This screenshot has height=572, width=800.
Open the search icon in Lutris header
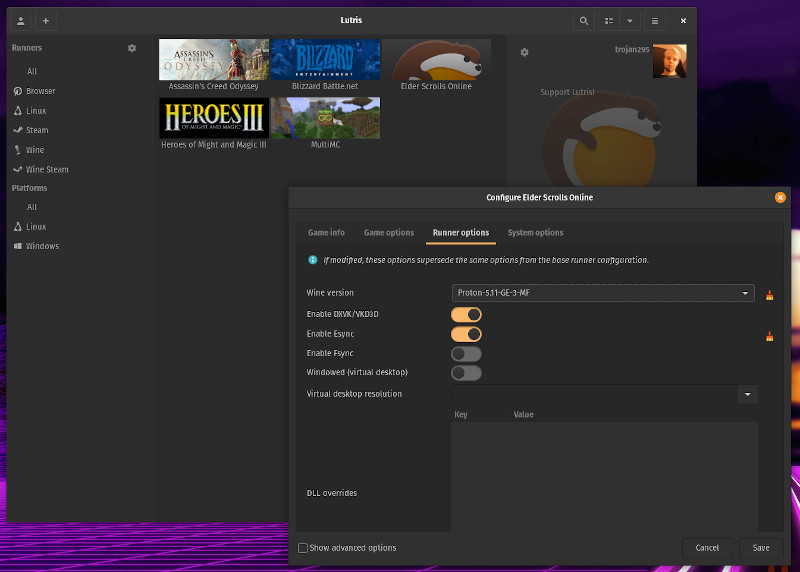[x=584, y=21]
